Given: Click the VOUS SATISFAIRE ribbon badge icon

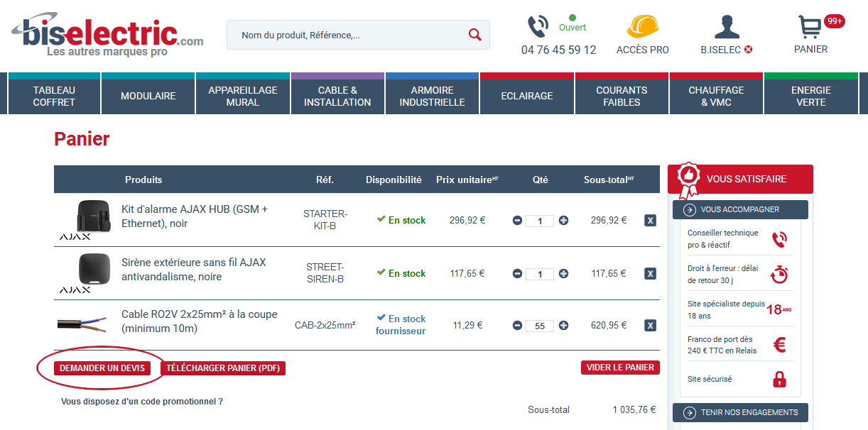Looking at the screenshot, I should point(688,180).
